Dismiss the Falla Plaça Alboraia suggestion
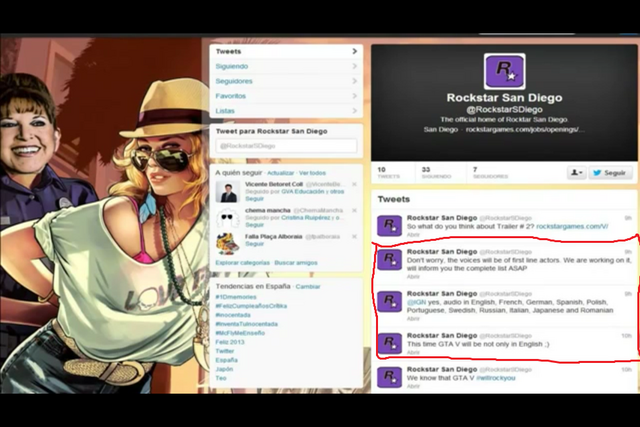This screenshot has width=640, height=427. coord(354,237)
